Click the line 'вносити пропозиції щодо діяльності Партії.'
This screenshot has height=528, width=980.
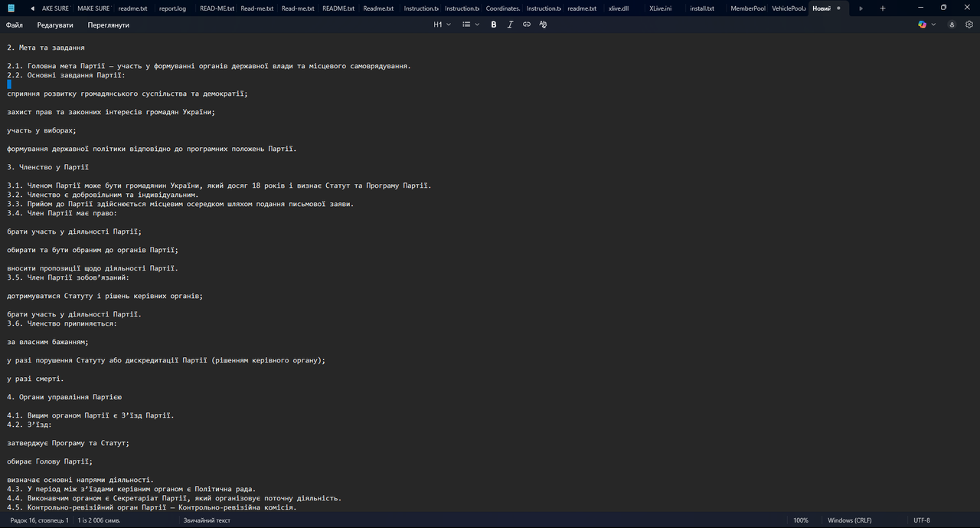tap(93, 268)
